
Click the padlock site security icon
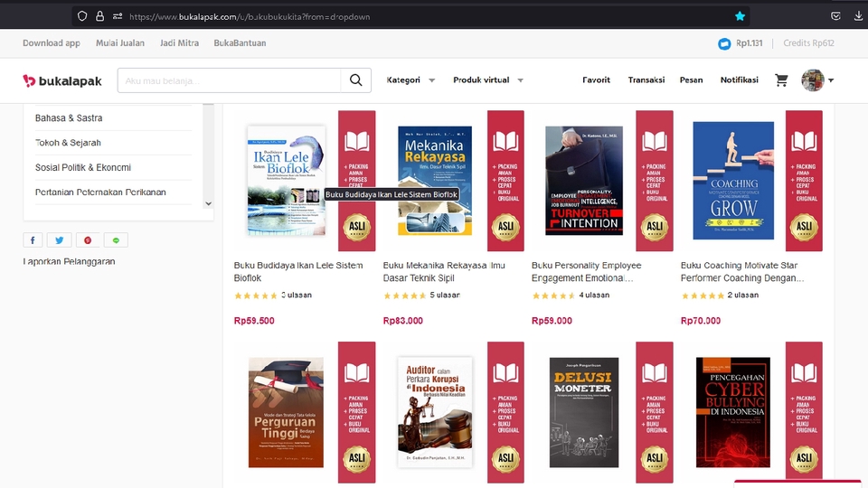99,16
